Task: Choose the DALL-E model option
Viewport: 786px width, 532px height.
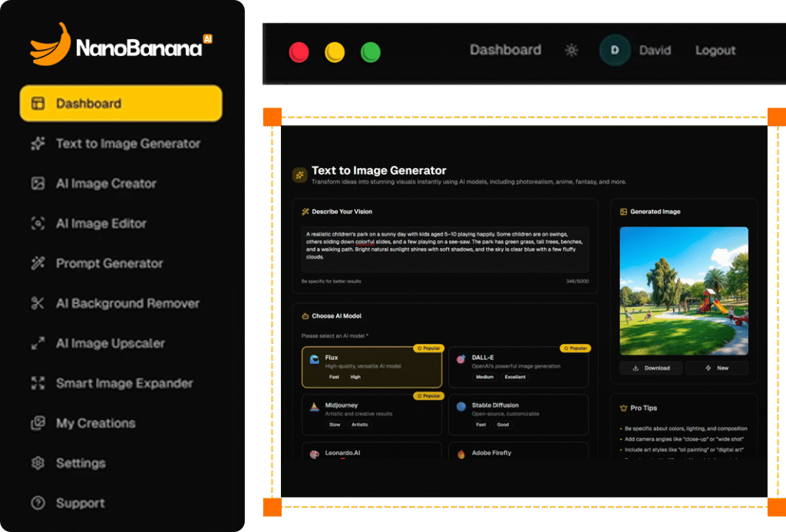Action: [518, 367]
